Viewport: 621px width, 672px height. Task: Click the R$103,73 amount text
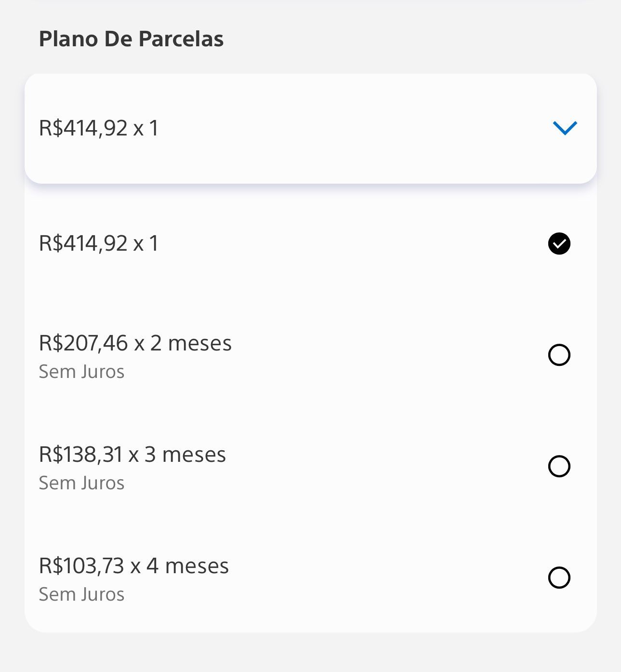[81, 566]
